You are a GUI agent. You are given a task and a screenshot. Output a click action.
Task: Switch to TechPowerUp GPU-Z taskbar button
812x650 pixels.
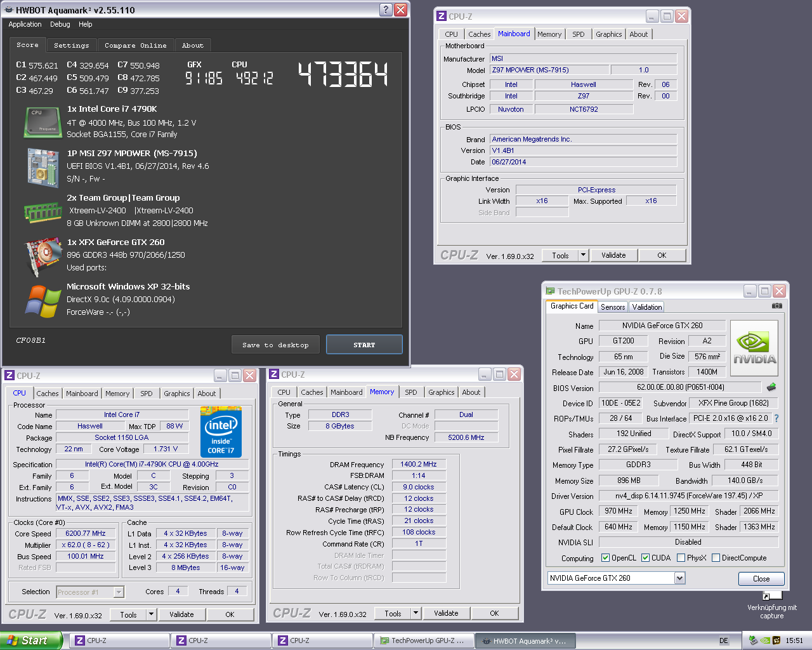coord(424,640)
